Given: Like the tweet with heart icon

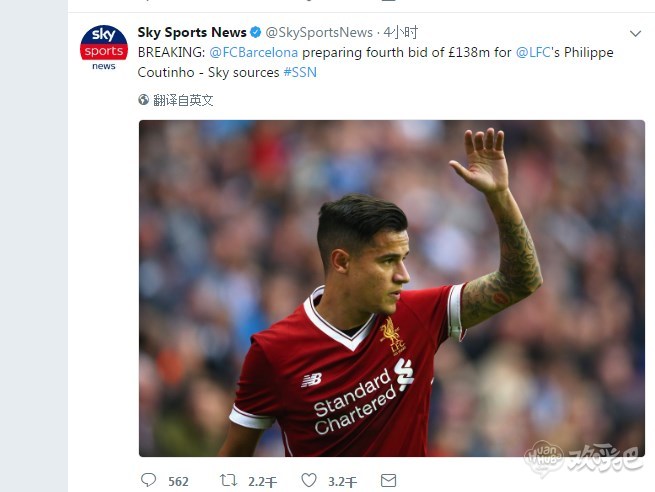Looking at the screenshot, I should coord(309,480).
